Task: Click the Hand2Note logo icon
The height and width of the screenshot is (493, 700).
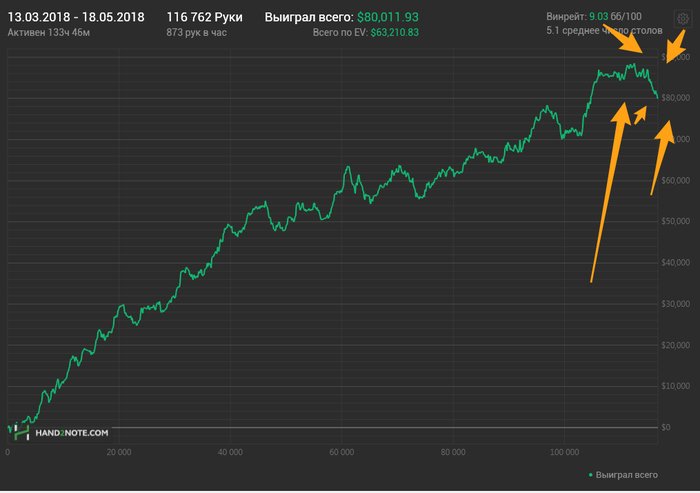Action: coord(20,431)
